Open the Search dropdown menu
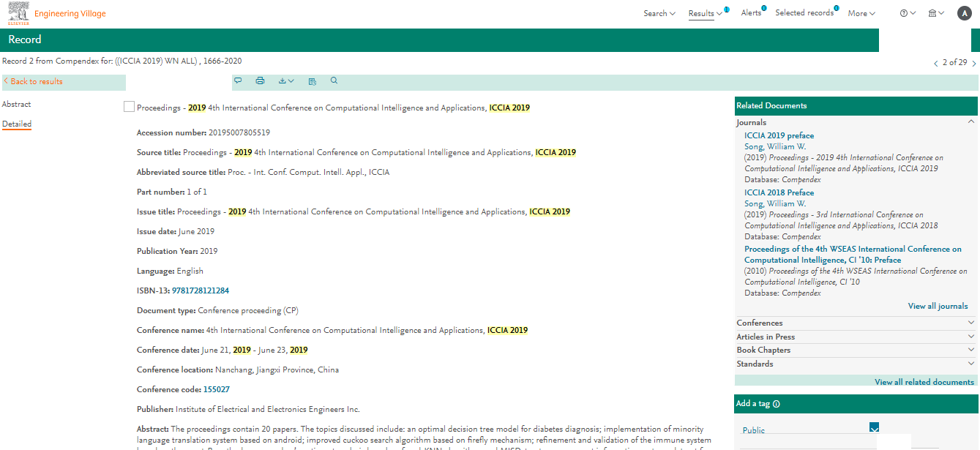 (659, 13)
